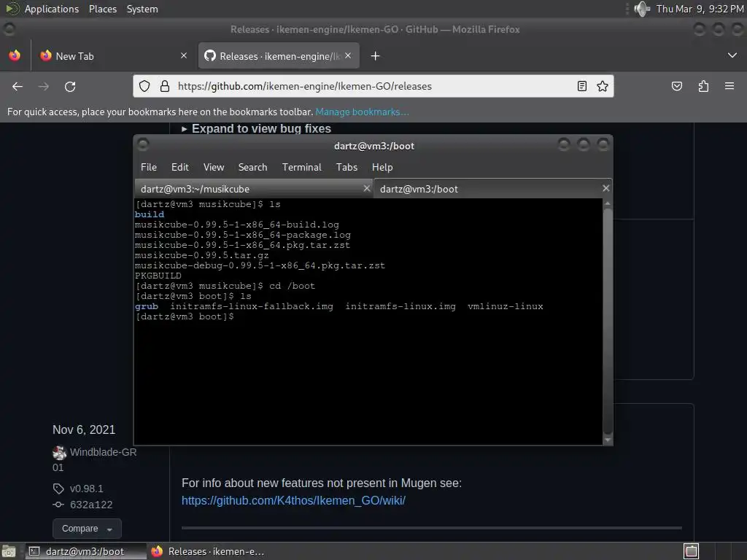
Task: Close the ~/musikcube terminal tab
Action: click(x=367, y=189)
